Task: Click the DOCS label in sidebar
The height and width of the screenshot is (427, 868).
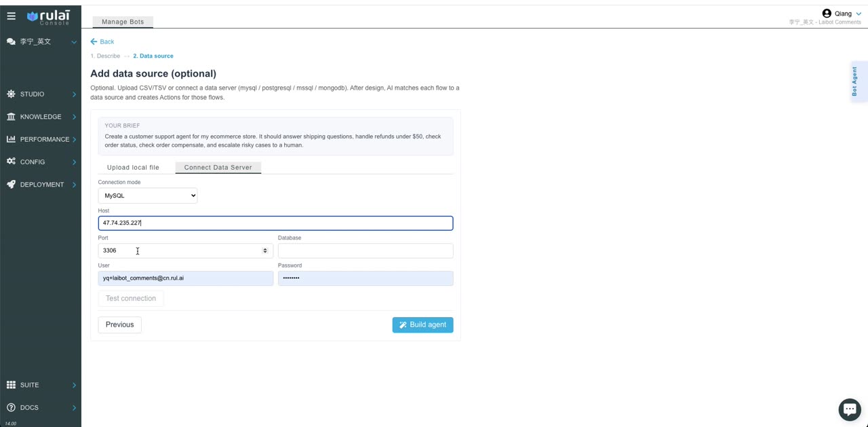Action: click(29, 408)
